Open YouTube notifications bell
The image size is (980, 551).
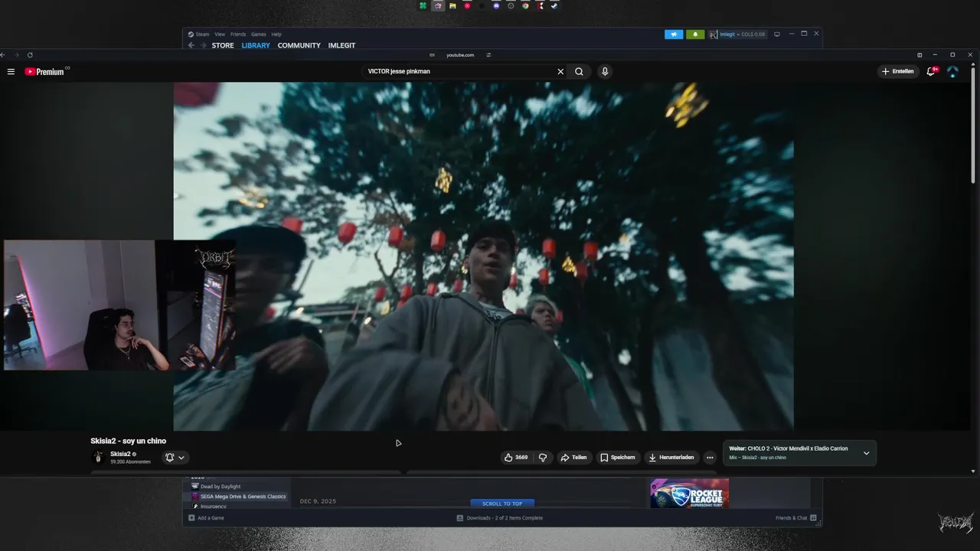pyautogui.click(x=932, y=71)
